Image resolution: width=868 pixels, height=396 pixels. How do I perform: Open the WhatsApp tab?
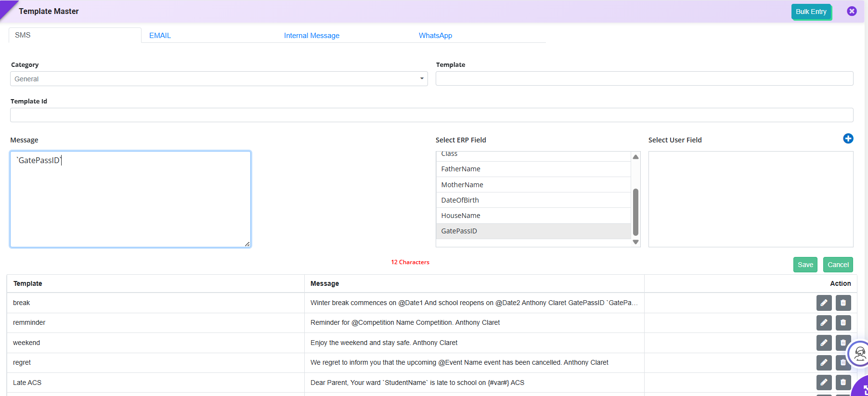435,36
